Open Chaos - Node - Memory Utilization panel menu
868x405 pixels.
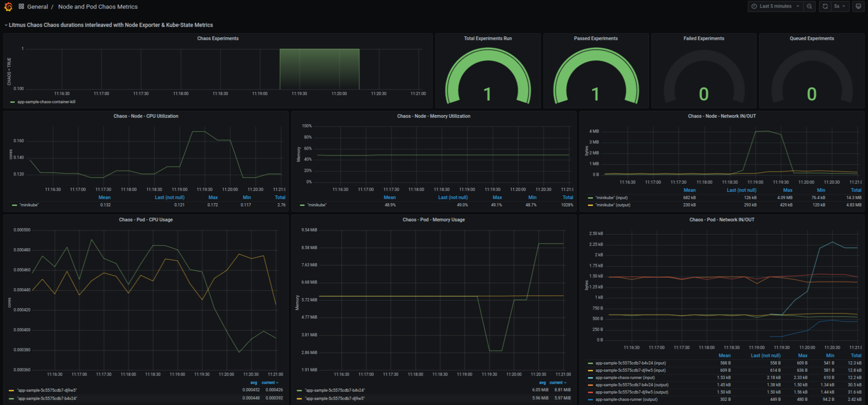[x=434, y=116]
